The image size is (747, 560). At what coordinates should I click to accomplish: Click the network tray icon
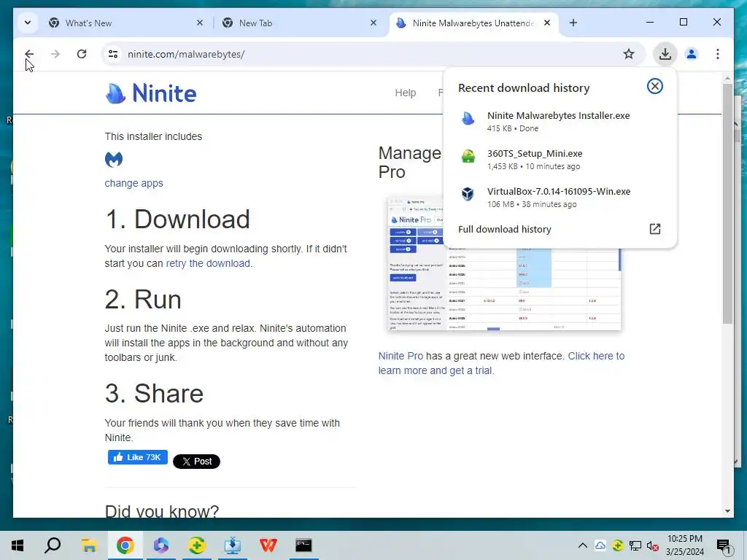pyautogui.click(x=635, y=545)
